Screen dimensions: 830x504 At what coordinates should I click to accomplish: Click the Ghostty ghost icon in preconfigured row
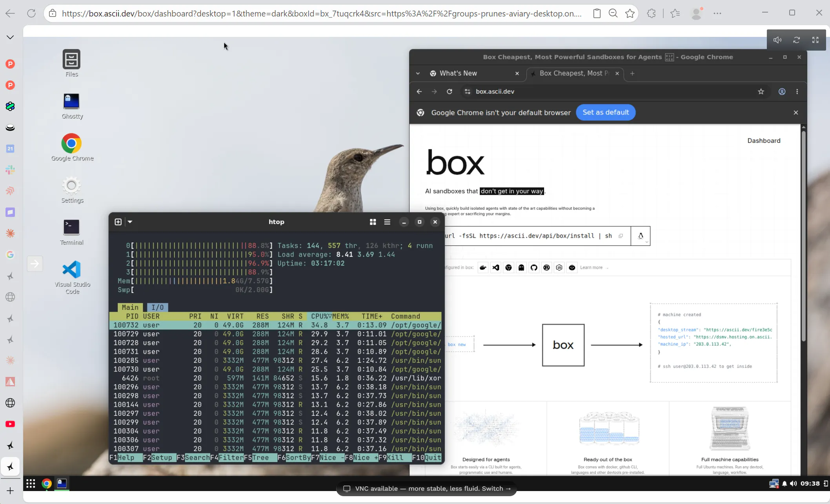click(x=521, y=267)
